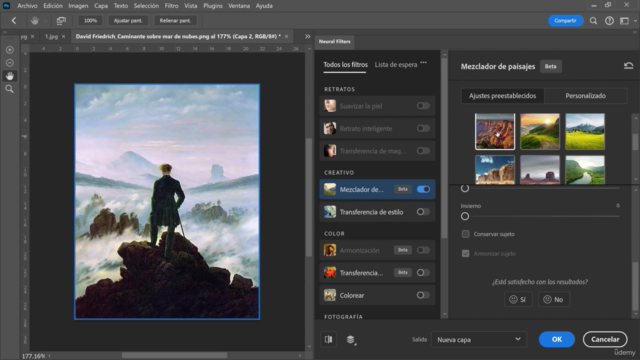
Task: Click the Cancelar button
Action: [x=605, y=339]
